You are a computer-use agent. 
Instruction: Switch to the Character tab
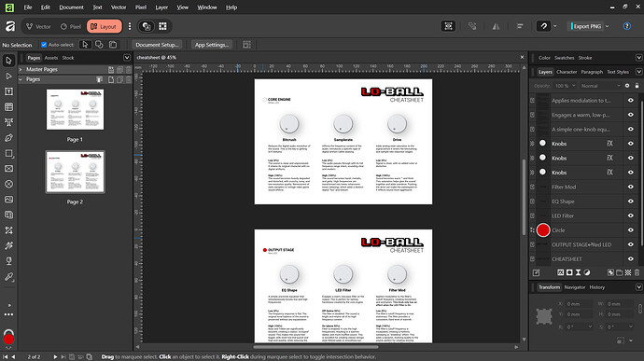[x=567, y=72]
